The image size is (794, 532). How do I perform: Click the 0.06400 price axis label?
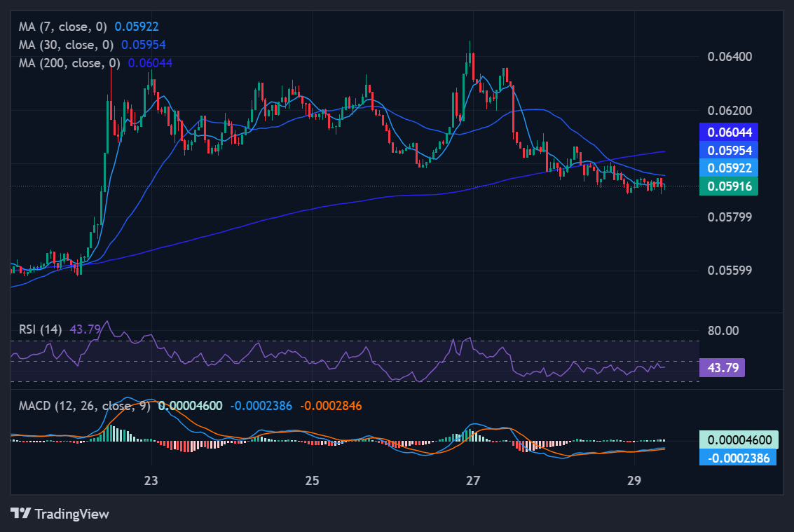pyautogui.click(x=730, y=56)
